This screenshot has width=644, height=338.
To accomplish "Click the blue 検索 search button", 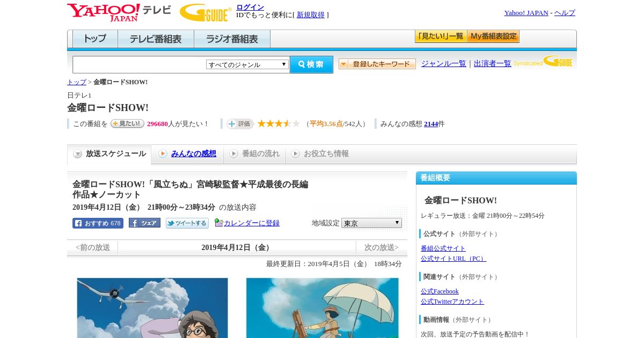I will (311, 64).
